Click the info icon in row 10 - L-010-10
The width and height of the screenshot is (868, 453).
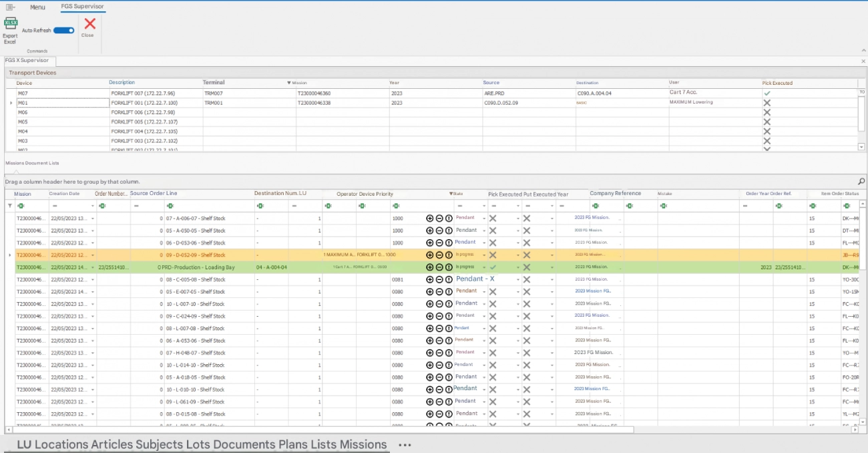click(449, 389)
